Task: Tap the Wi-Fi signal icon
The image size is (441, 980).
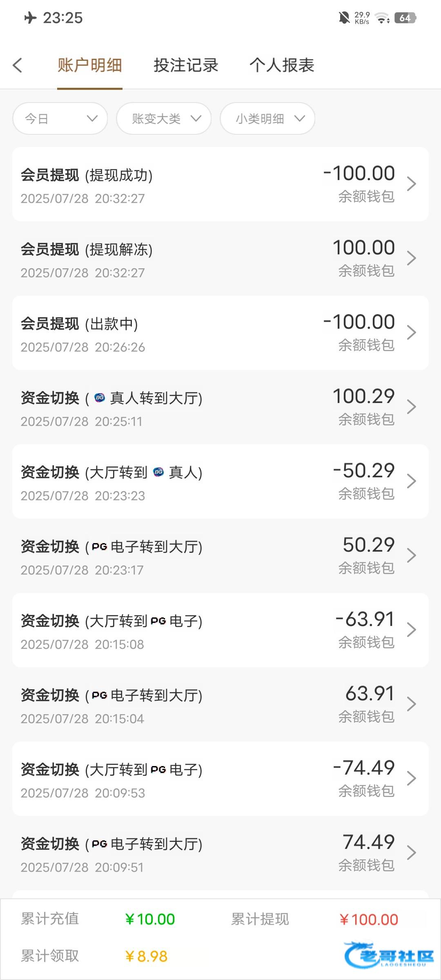Action: (382, 18)
